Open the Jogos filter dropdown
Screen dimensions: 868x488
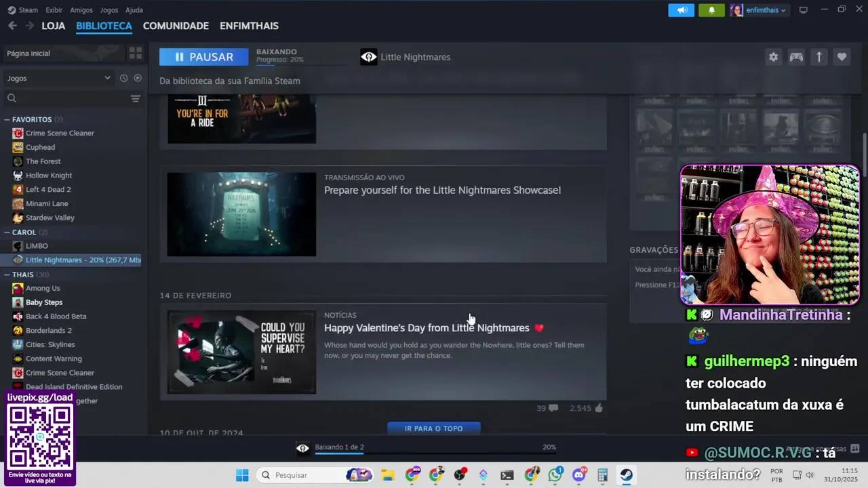click(x=58, y=78)
